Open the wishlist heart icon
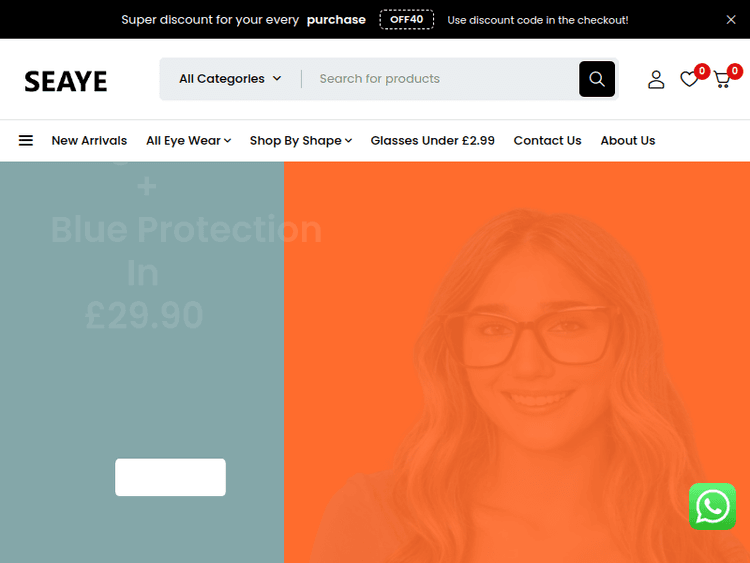 coord(689,79)
